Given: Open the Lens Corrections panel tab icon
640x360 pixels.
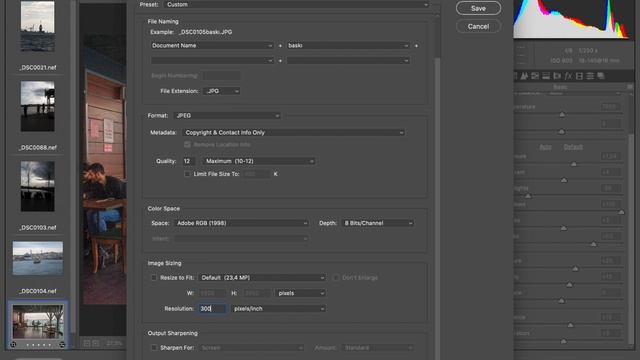Looking at the screenshot, I should click(x=557, y=76).
